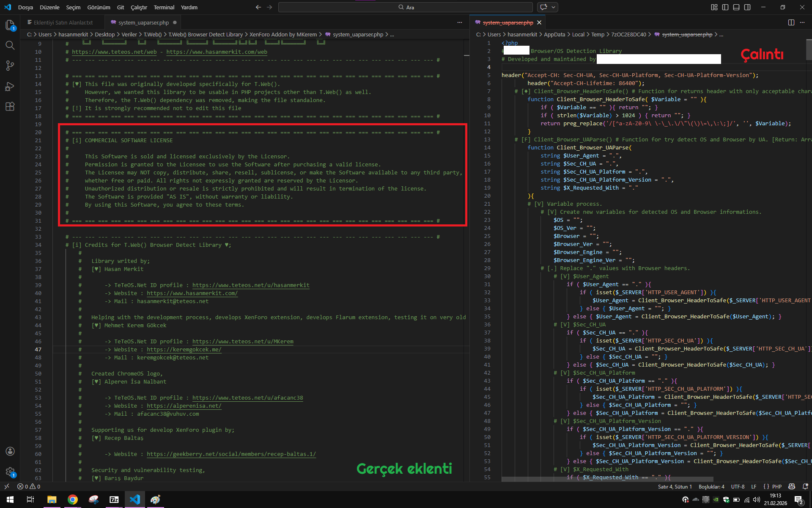Open more actions for left editor group
Screen dimensions: 812x508
460,22
